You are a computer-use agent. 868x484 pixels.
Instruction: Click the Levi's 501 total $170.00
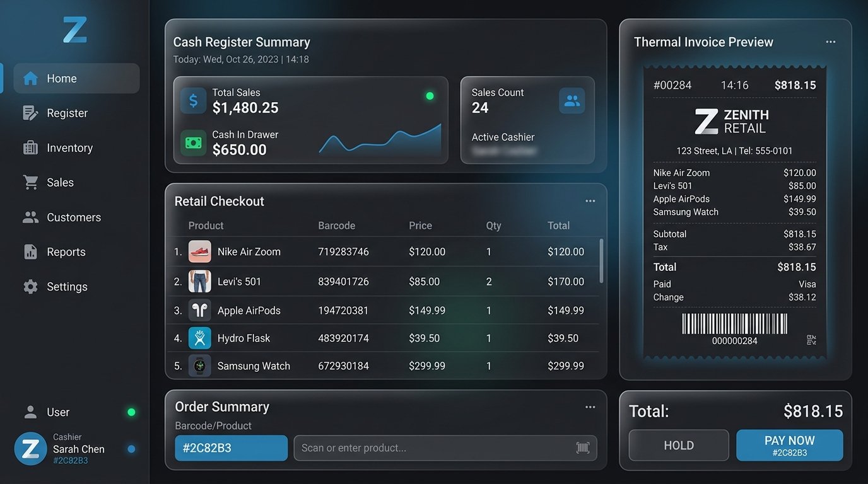(566, 281)
